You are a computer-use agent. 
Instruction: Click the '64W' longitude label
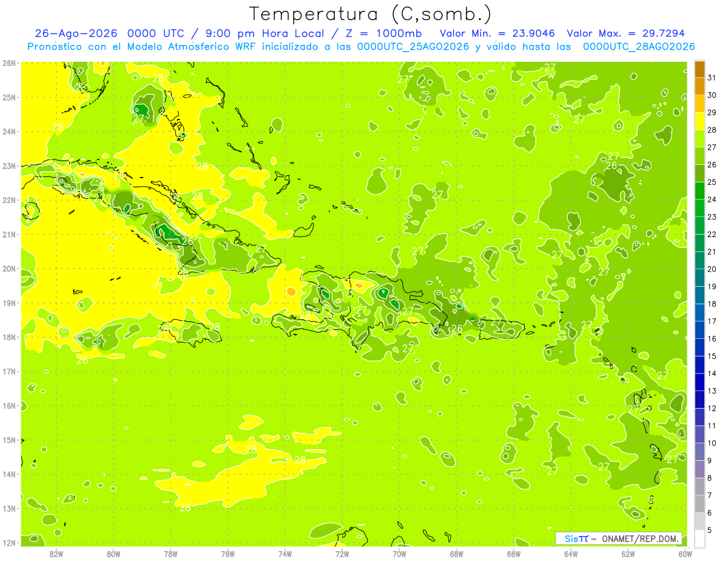pyautogui.click(x=571, y=554)
